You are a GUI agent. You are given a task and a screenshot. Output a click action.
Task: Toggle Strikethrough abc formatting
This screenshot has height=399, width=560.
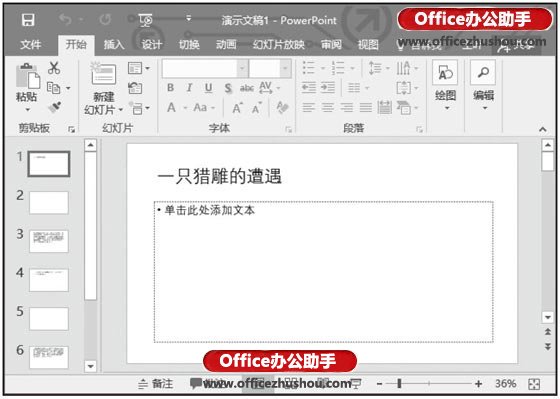click(x=246, y=88)
